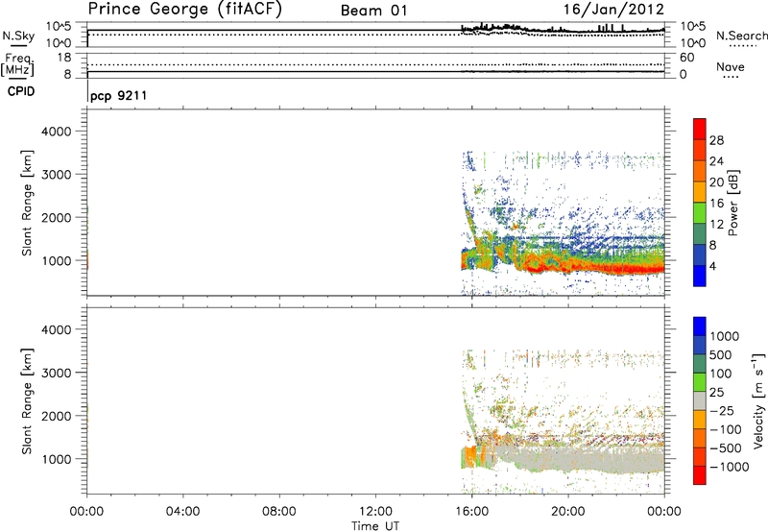Click the "08:00" time tick label
The width and height of the screenshot is (768, 532).
point(279,512)
